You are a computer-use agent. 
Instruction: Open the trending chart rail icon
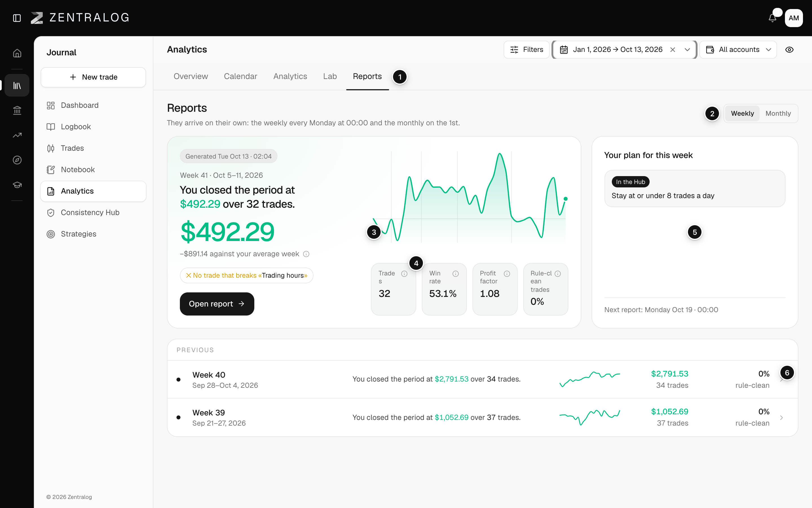point(17,135)
